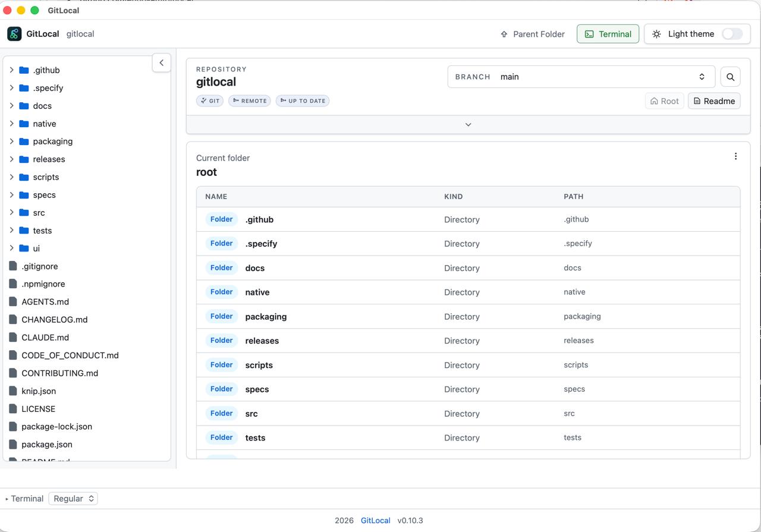Click the CHANGELOG.md file icon
761x532 pixels.
coord(13,320)
